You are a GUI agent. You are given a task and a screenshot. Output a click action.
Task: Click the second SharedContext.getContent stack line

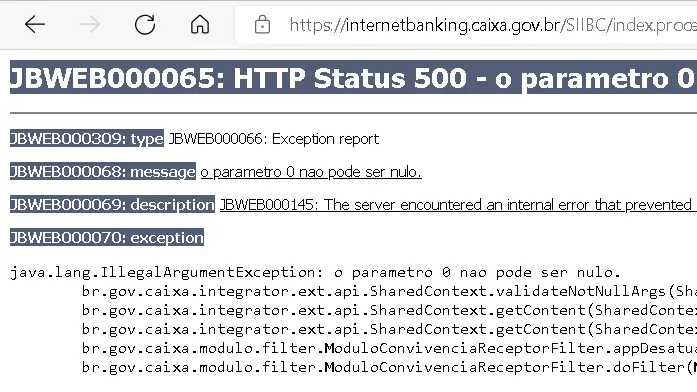click(x=389, y=329)
